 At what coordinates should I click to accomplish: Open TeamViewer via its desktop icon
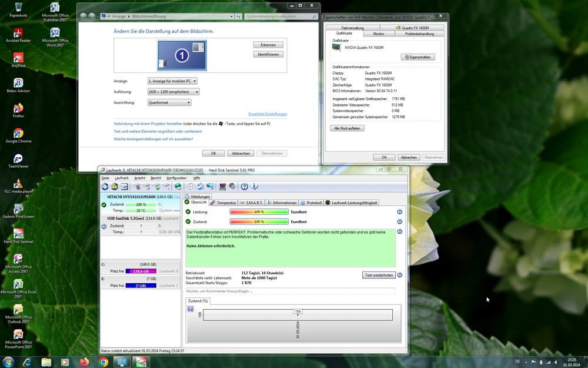click(18, 159)
